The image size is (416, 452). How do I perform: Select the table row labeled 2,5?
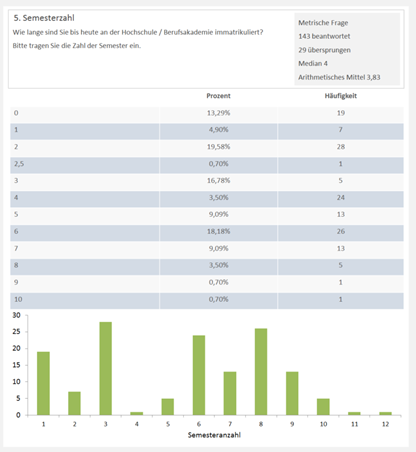coord(207,164)
